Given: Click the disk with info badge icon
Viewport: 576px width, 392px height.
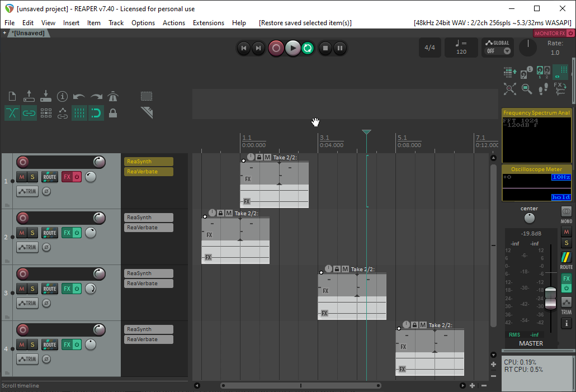Looking at the screenshot, I should (526, 72).
